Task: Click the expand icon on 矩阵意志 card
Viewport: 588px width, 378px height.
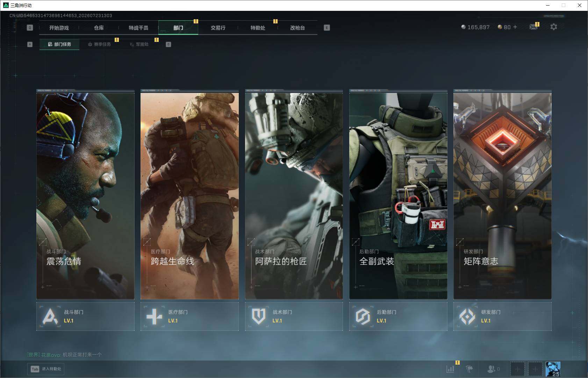Action: pos(460,241)
